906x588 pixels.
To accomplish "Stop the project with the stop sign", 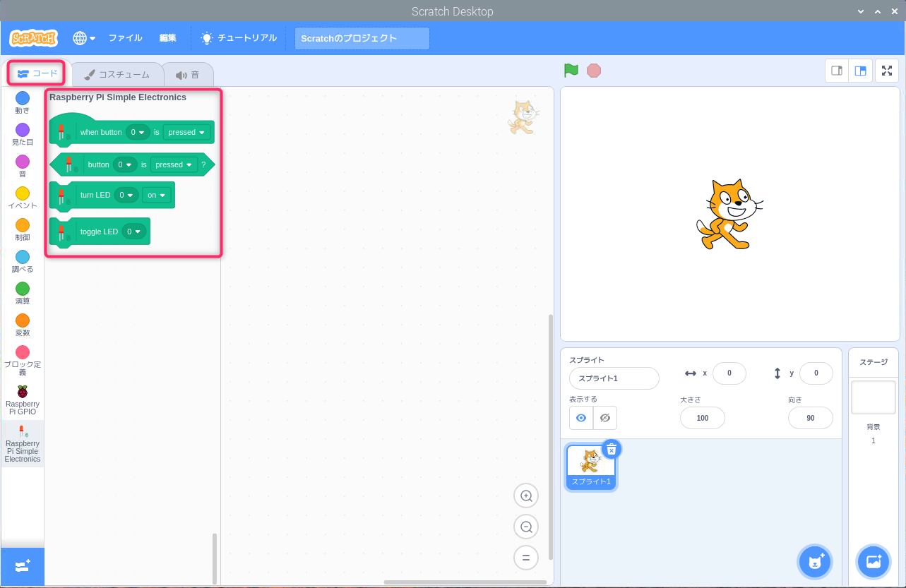I will tap(593, 71).
